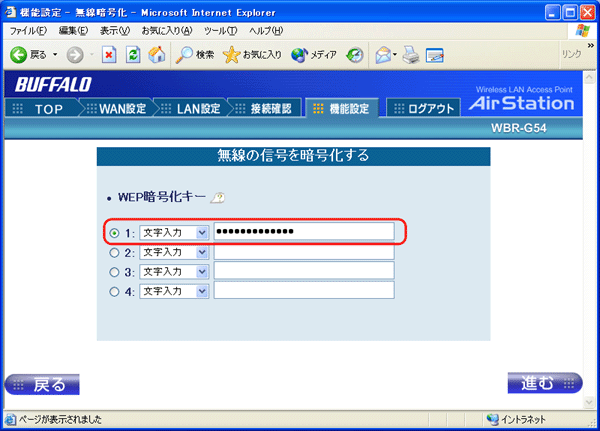Open the 編集(E) menu
This screenshot has width=600, height=431.
click(73, 31)
